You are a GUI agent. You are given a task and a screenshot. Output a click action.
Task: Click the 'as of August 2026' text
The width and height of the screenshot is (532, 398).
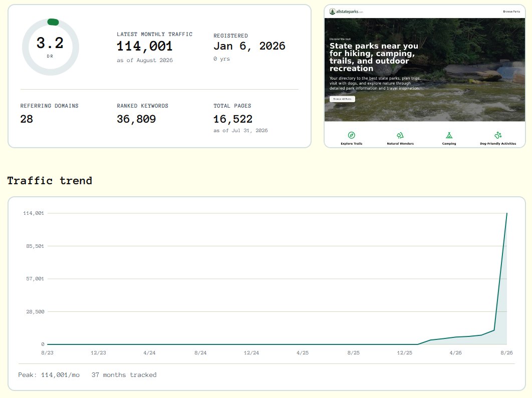(145, 61)
